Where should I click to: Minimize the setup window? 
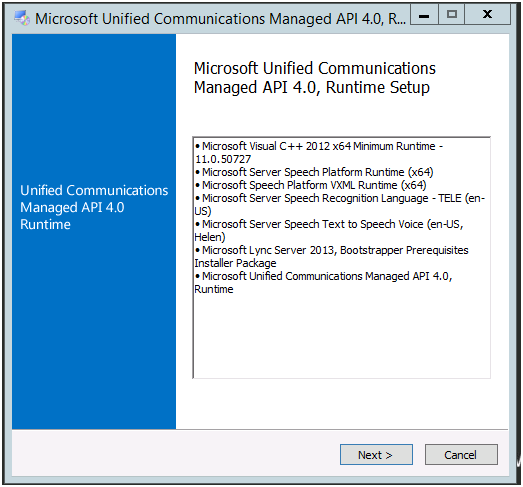pos(424,15)
